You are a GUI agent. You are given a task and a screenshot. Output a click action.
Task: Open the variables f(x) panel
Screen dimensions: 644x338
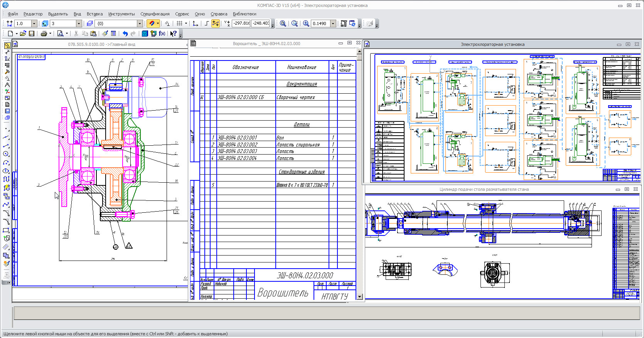(162, 34)
